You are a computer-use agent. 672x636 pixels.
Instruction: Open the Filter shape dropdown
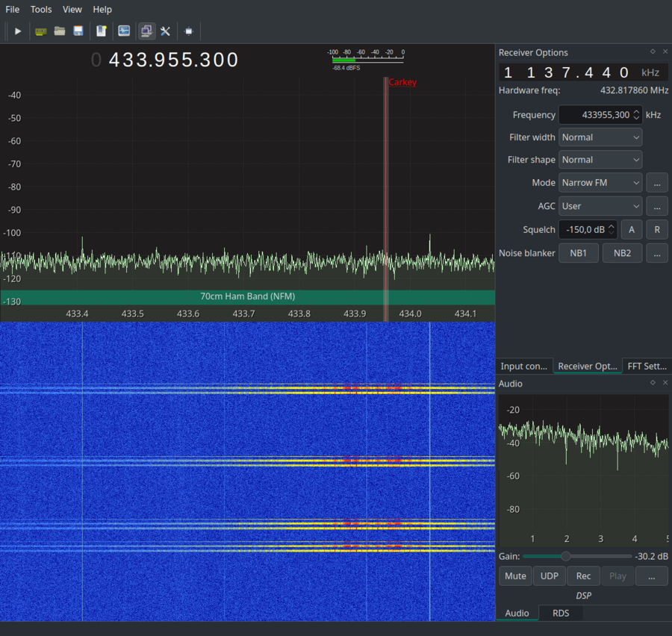point(600,160)
